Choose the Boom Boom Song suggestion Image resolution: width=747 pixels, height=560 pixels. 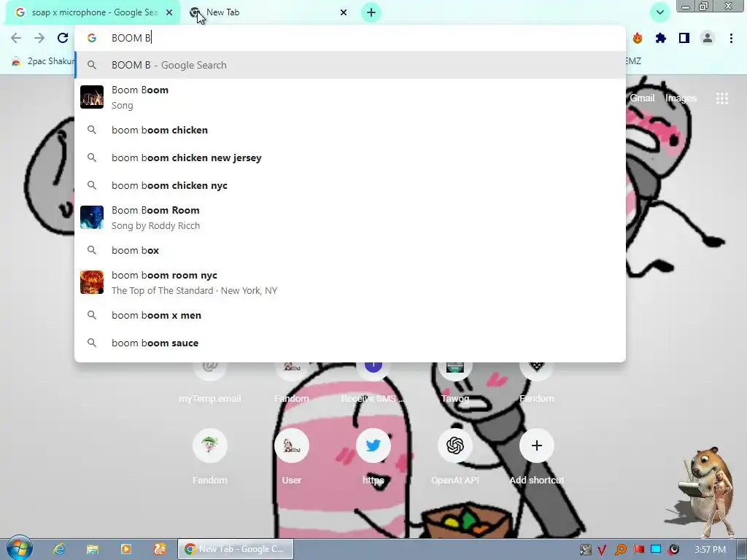pos(350,97)
